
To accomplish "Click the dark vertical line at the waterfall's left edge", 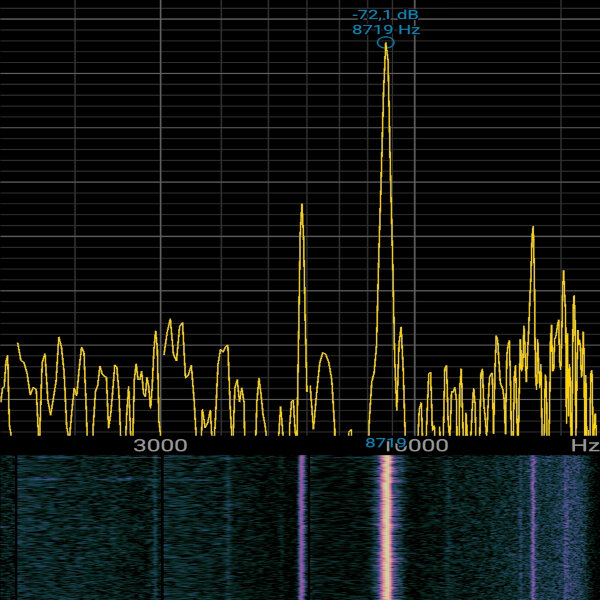I will click(x=16, y=525).
